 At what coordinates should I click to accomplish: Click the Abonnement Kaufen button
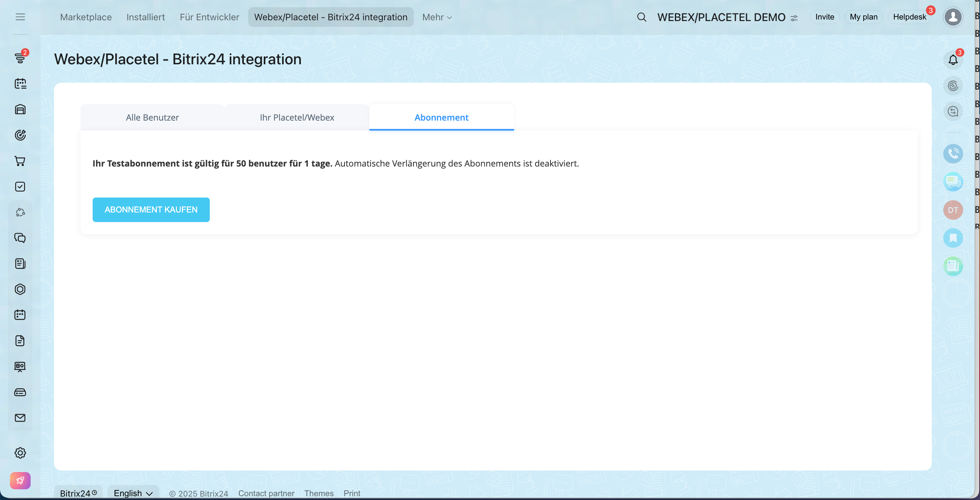[151, 210]
